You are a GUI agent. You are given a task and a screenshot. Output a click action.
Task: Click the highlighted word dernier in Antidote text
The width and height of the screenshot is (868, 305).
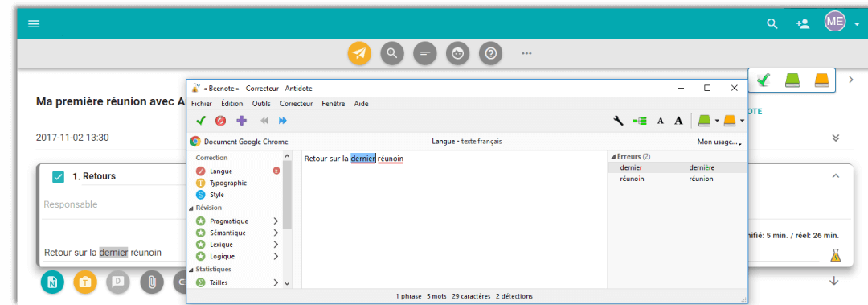(x=363, y=159)
